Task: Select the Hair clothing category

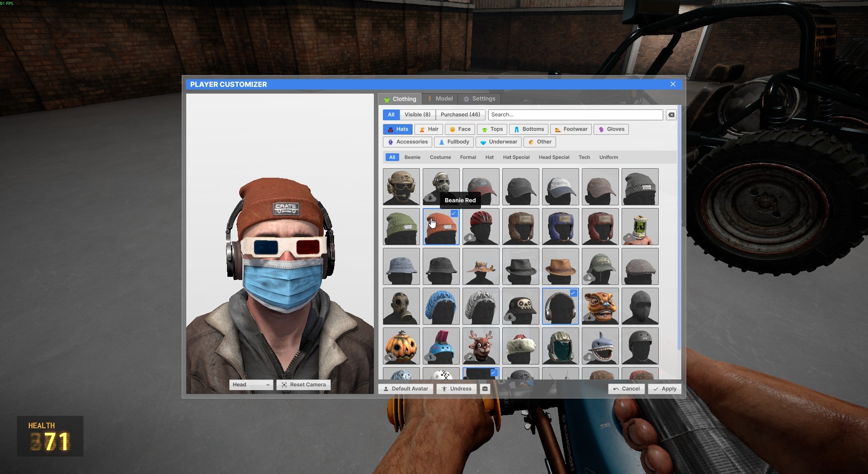Action: [429, 129]
